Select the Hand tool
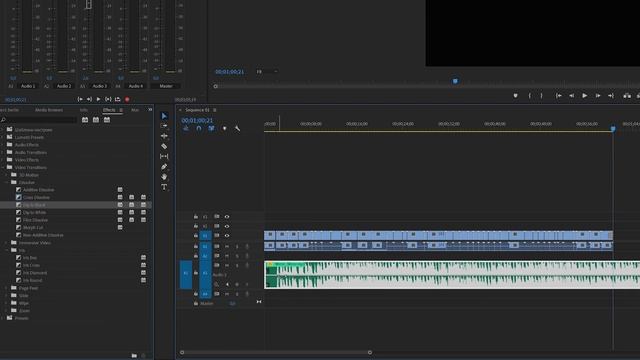The height and width of the screenshot is (360, 640). coord(164,177)
